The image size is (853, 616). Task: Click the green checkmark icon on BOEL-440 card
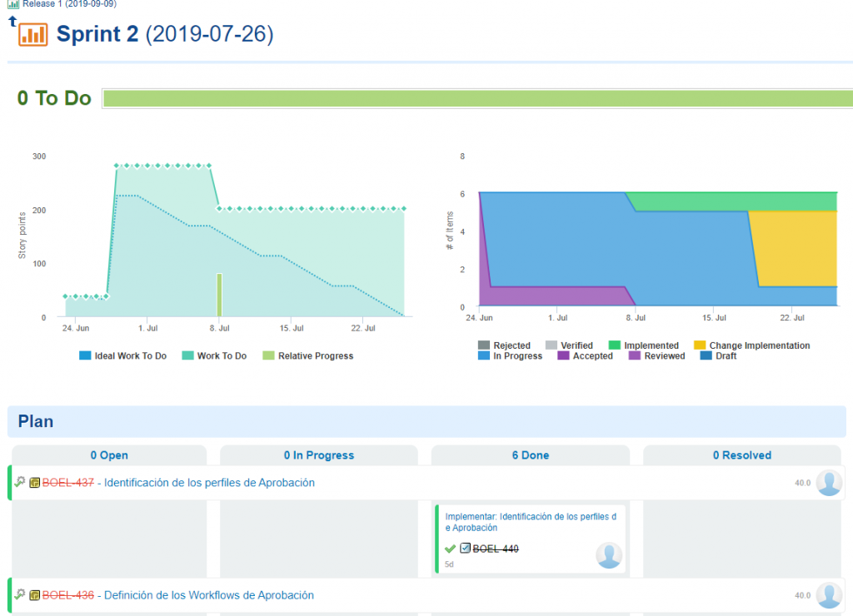450,549
